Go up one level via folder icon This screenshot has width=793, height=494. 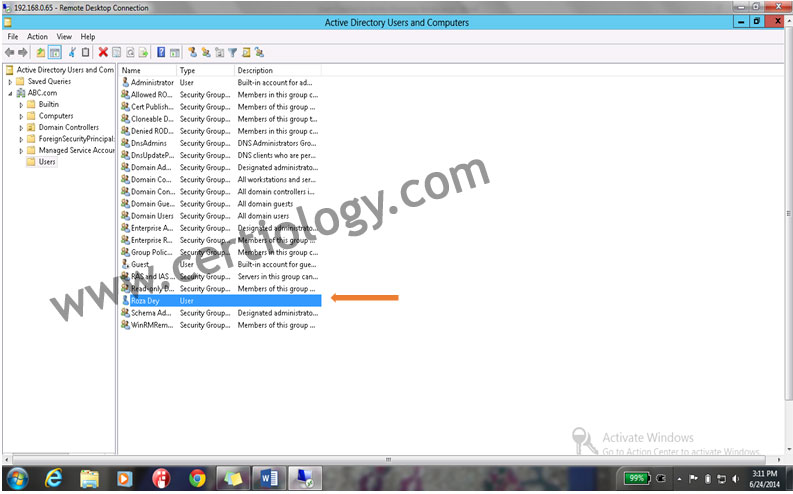pos(40,53)
